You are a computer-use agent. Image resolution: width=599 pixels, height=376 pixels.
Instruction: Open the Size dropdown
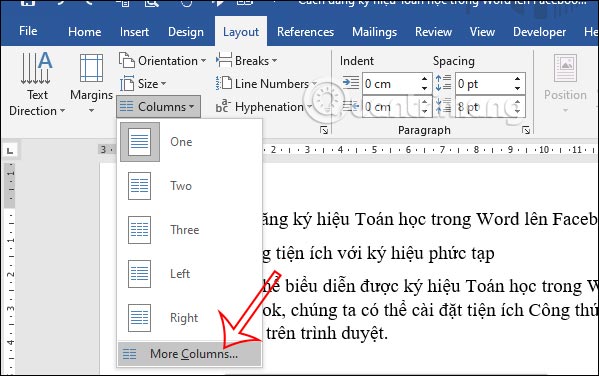[x=143, y=84]
